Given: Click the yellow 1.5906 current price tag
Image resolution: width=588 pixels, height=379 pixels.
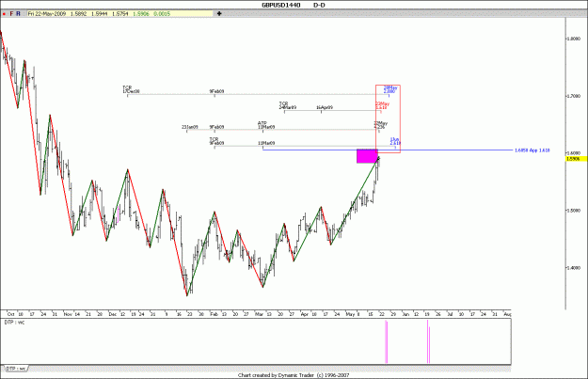Looking at the screenshot, I should [577, 159].
